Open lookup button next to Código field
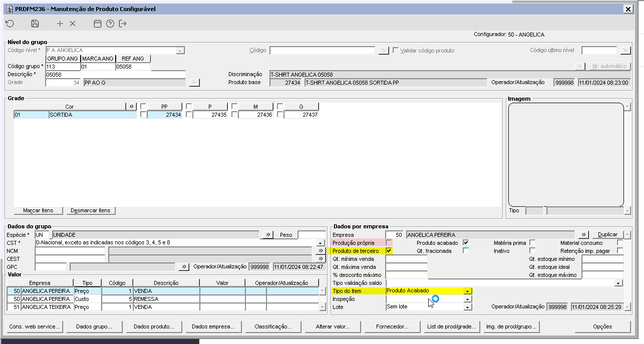Image resolution: width=644 pixels, height=344 pixels. [x=383, y=50]
